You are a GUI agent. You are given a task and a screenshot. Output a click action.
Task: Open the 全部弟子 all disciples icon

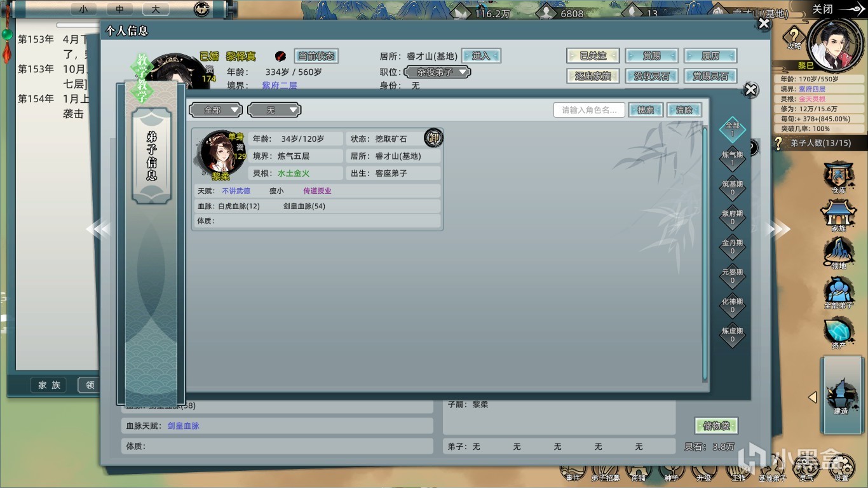pos(839,294)
